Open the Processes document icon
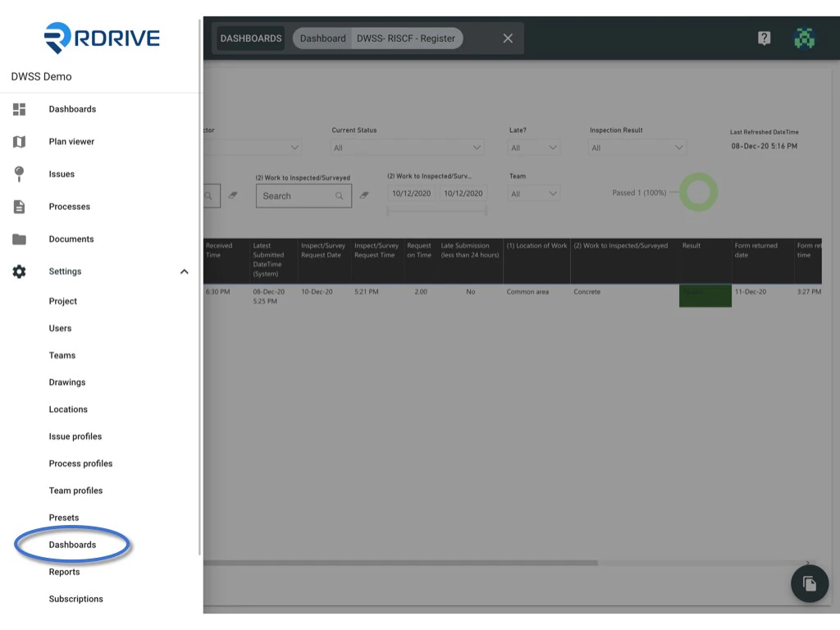840x630 pixels. 18,206
